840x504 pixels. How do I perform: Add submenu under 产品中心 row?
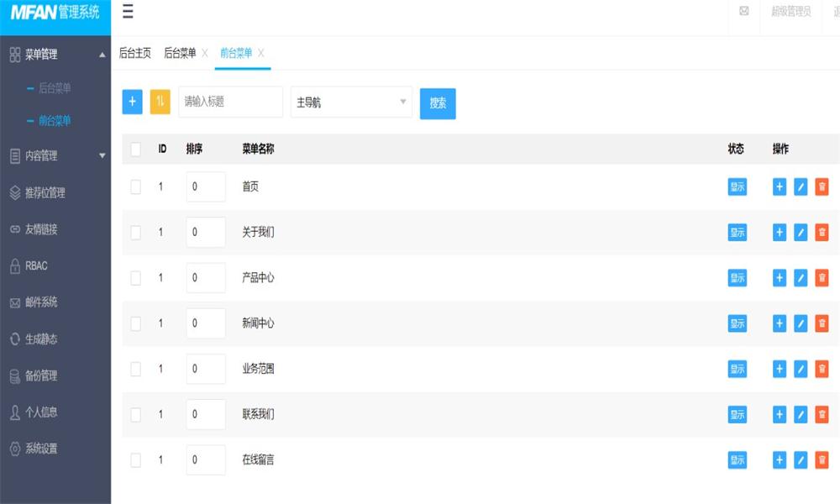(780, 278)
